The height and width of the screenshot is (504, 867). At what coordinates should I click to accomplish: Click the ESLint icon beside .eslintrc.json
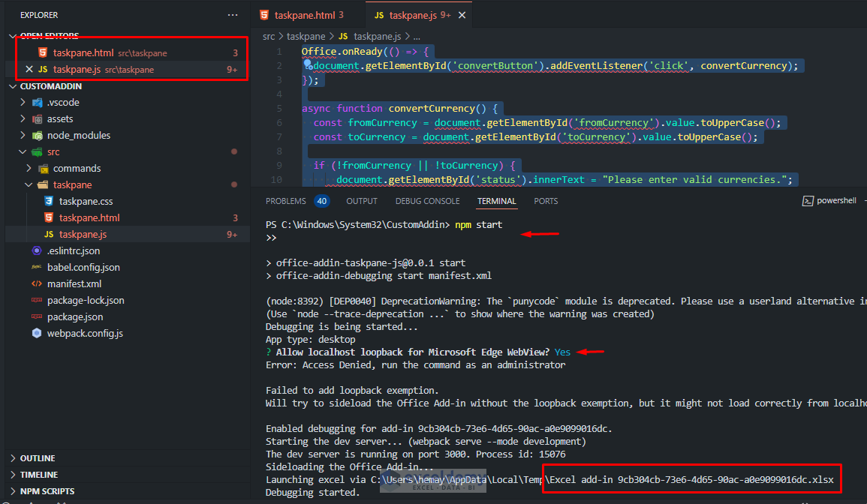point(37,250)
